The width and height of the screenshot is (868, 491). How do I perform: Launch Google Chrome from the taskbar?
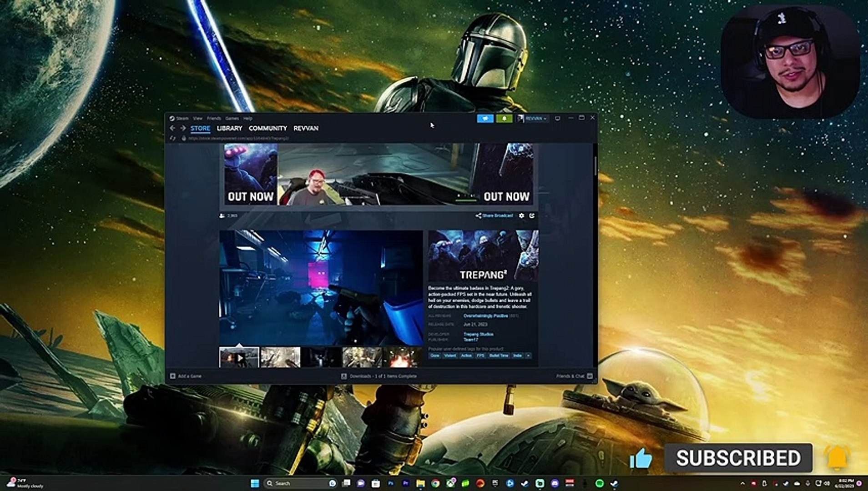point(435,483)
